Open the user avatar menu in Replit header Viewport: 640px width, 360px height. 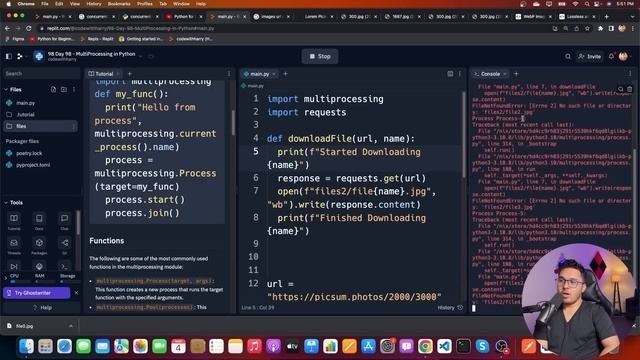coord(623,56)
